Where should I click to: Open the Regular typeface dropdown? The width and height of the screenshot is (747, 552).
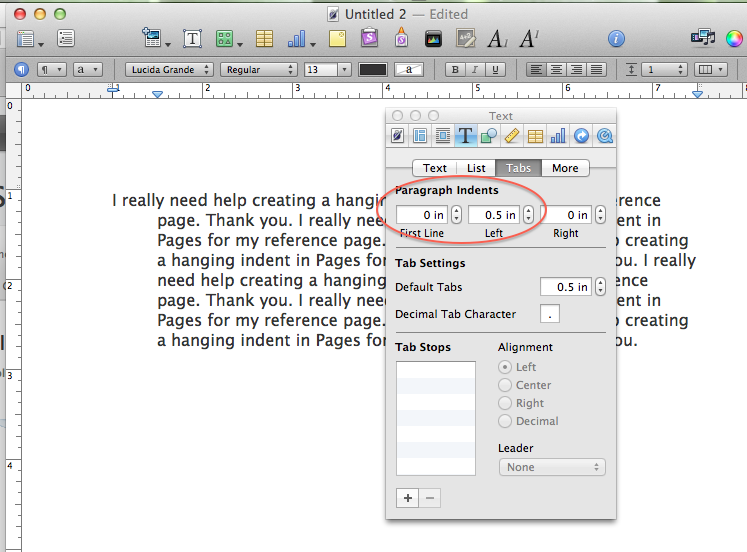pyautogui.click(x=260, y=70)
